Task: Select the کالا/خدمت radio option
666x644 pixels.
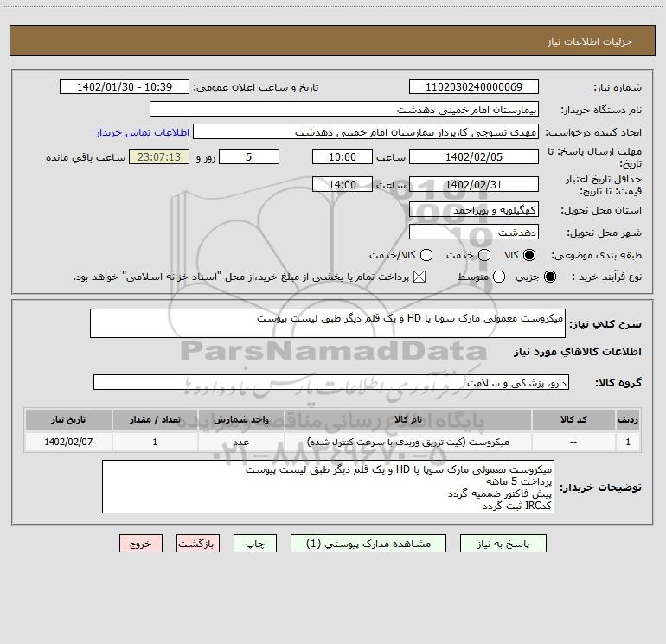Action: pyautogui.click(x=426, y=255)
